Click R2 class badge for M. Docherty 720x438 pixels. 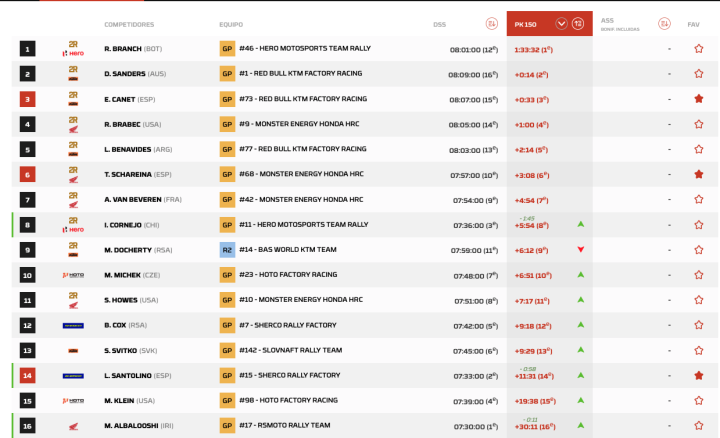227,250
